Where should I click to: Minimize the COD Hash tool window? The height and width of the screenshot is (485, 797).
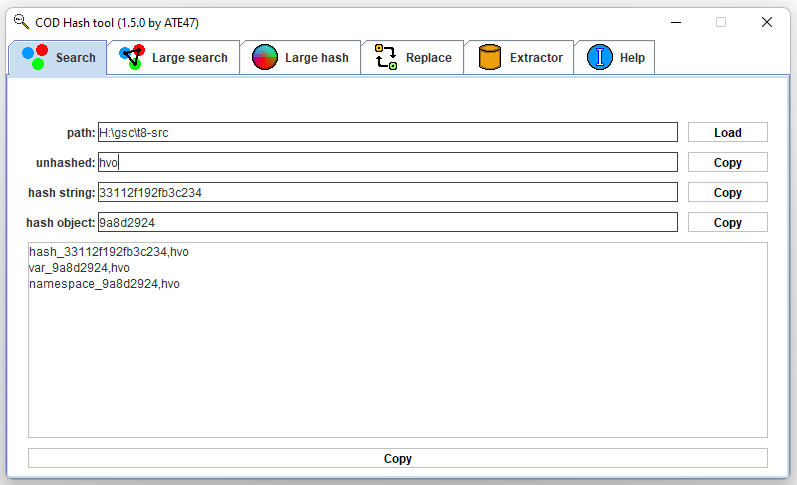(x=676, y=22)
